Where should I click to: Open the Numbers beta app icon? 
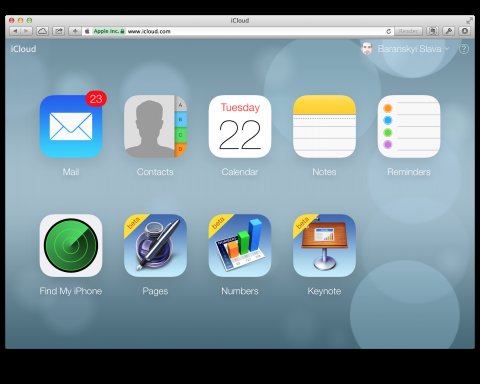tap(240, 245)
